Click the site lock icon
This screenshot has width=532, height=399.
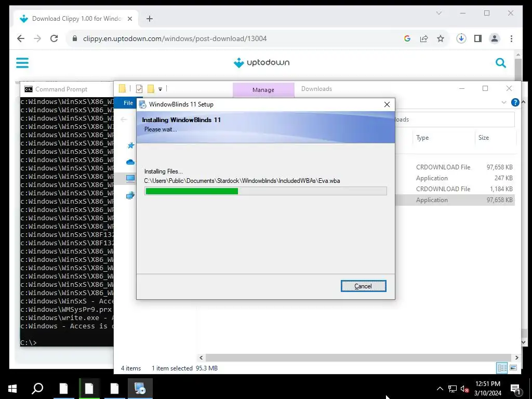point(75,38)
